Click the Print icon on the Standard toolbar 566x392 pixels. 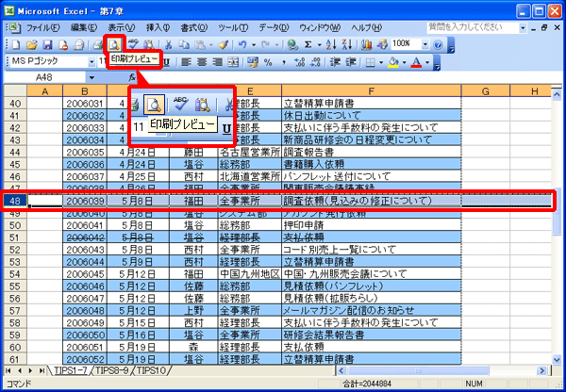click(x=97, y=44)
